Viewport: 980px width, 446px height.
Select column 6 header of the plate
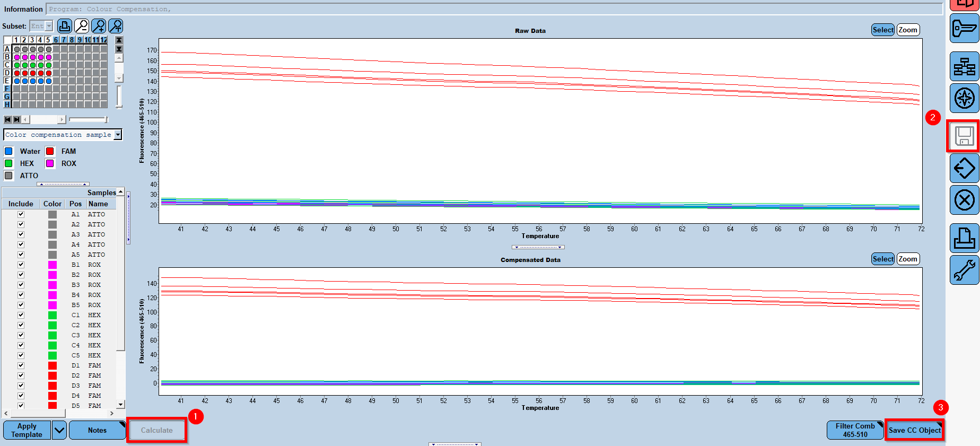56,40
